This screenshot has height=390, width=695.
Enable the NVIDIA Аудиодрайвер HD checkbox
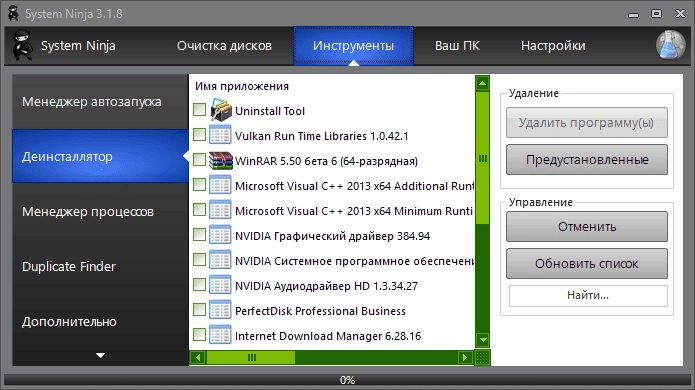[x=199, y=285]
